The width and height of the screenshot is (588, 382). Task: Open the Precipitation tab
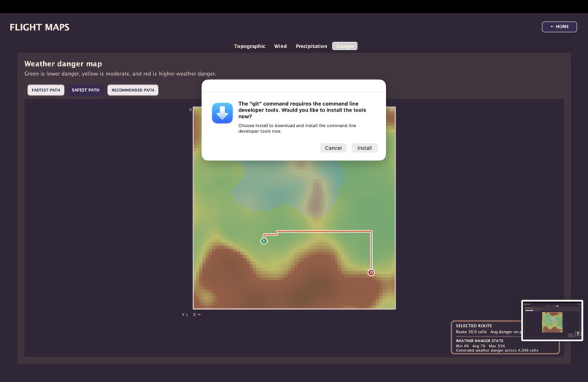point(312,46)
